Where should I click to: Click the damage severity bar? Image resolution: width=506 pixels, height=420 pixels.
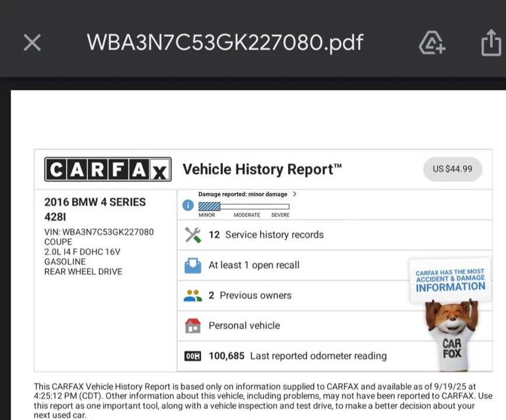(x=244, y=206)
